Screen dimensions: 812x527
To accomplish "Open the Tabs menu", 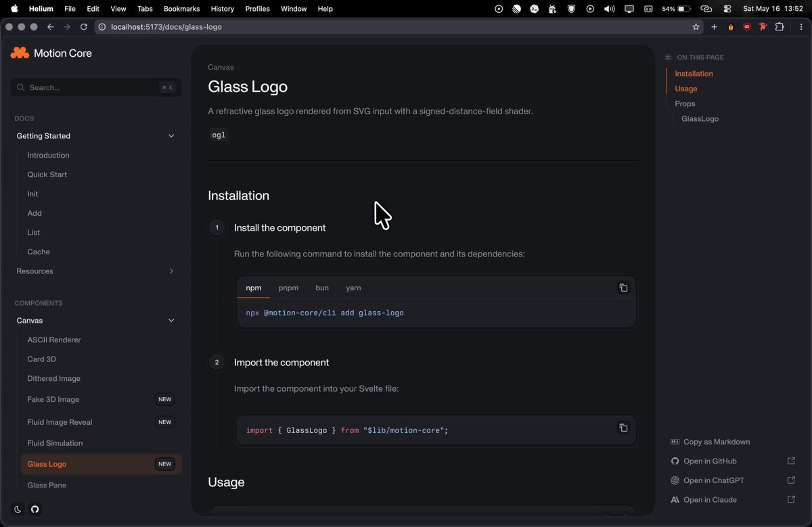I will pos(145,9).
